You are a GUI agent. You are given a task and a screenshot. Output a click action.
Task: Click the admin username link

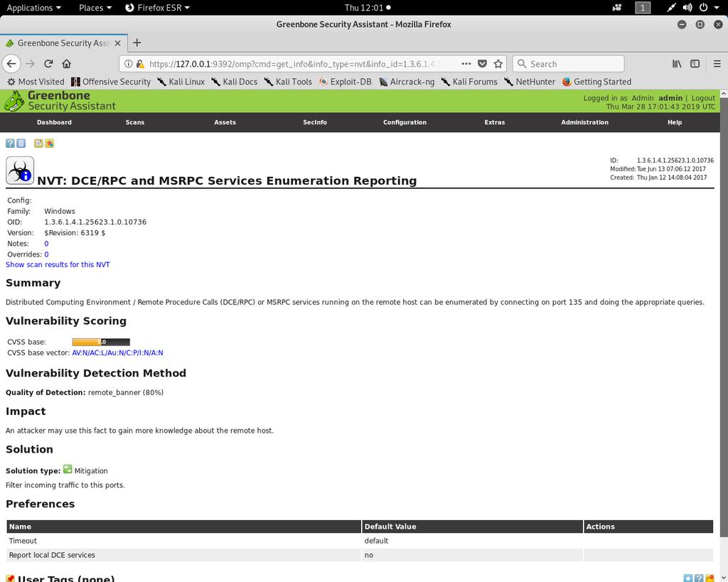point(670,98)
